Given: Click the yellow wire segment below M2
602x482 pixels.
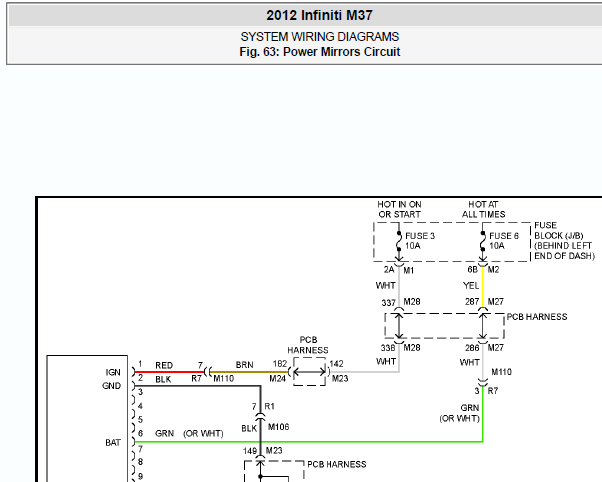Looking at the screenshot, I should tap(483, 286).
